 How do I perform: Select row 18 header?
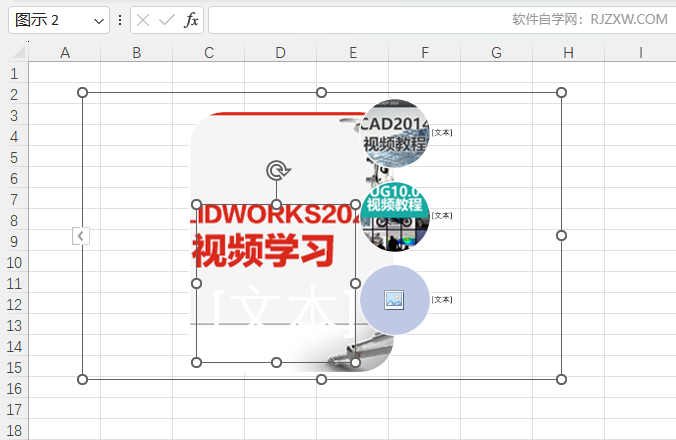pyautogui.click(x=14, y=431)
